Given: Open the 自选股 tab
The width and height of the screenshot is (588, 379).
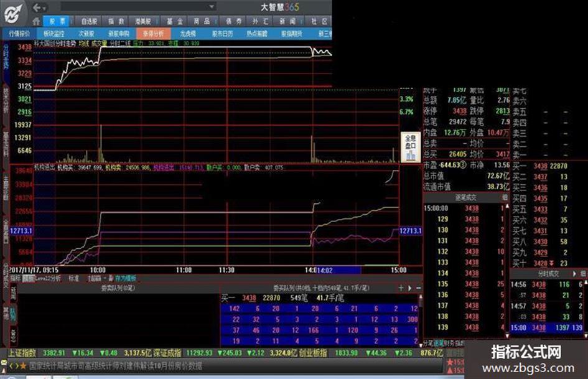Looking at the screenshot, I should tap(89, 21).
